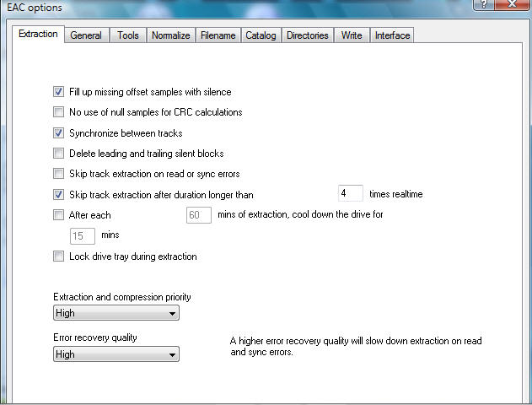
Task: Go to the Filename tab
Action: coord(218,35)
